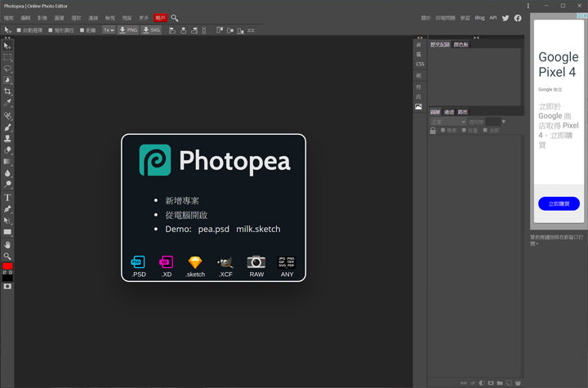Screen dimensions: 588x388
Task: Open the .sketch file format icon
Action: pos(195,266)
